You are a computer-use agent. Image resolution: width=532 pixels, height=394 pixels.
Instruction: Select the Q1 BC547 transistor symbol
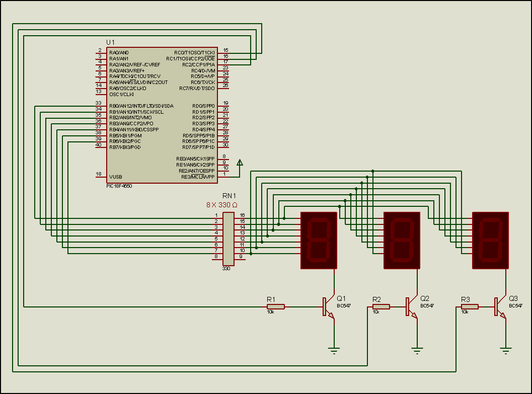(x=327, y=306)
